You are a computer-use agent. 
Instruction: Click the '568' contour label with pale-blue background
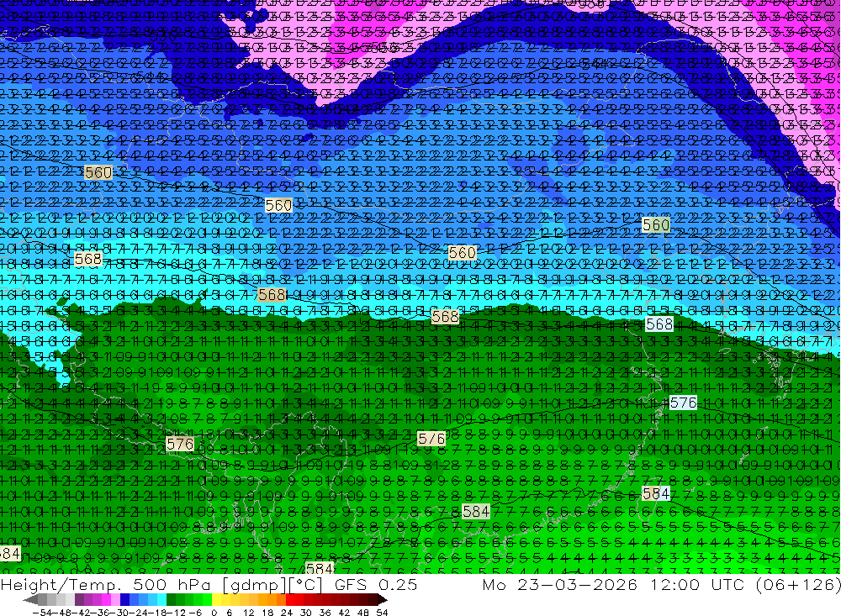pos(659,324)
